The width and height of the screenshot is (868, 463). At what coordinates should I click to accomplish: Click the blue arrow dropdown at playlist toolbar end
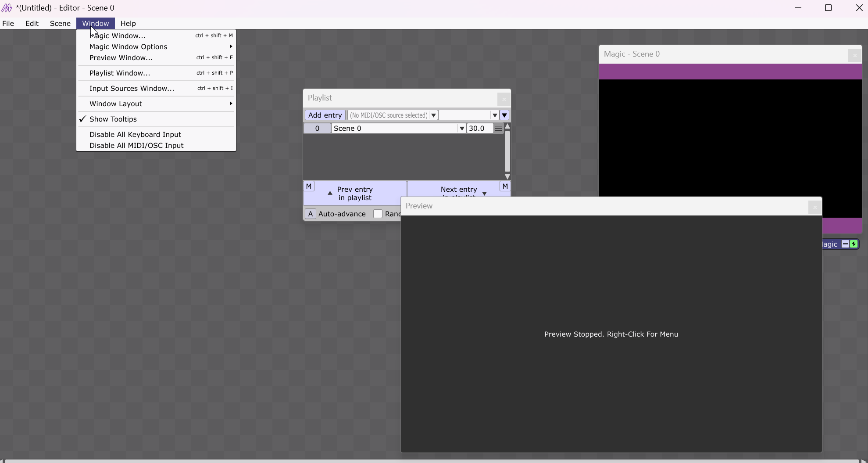[x=504, y=115]
